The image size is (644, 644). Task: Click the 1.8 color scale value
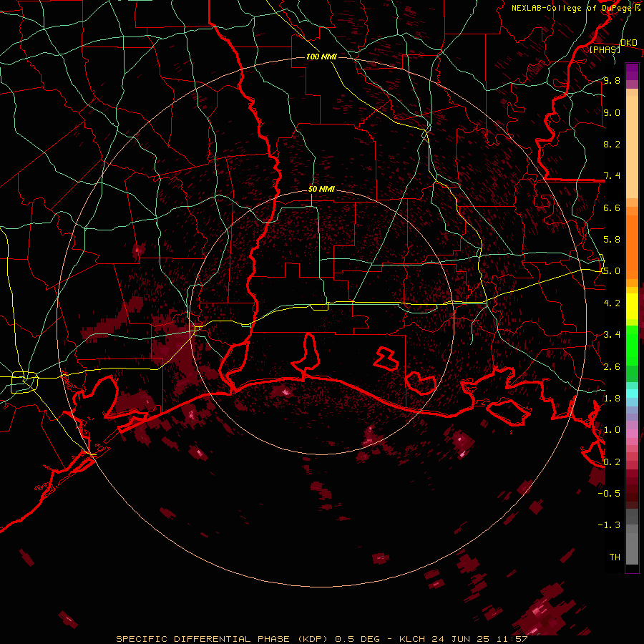pyautogui.click(x=612, y=398)
